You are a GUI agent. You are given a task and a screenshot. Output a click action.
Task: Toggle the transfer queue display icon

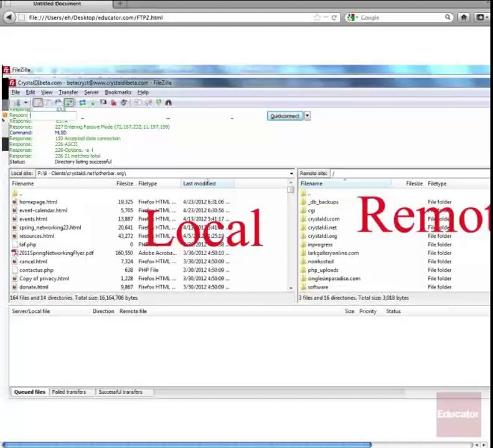(69, 103)
